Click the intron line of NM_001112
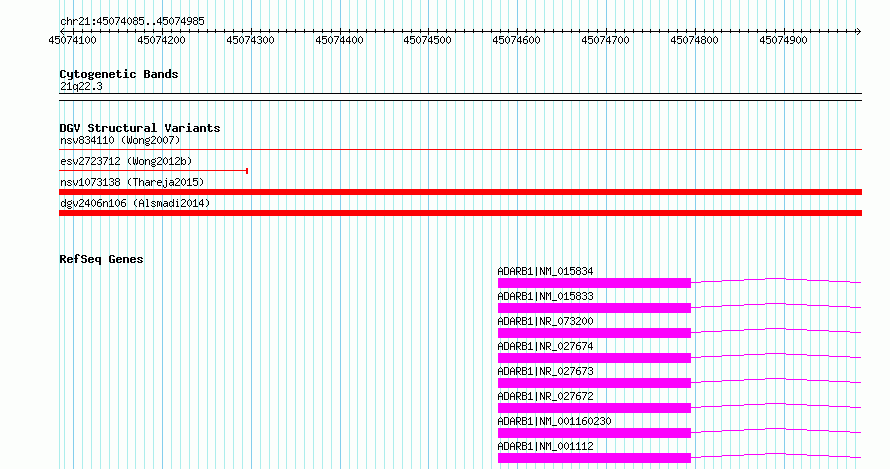This screenshot has width=890, height=469. click(x=776, y=454)
